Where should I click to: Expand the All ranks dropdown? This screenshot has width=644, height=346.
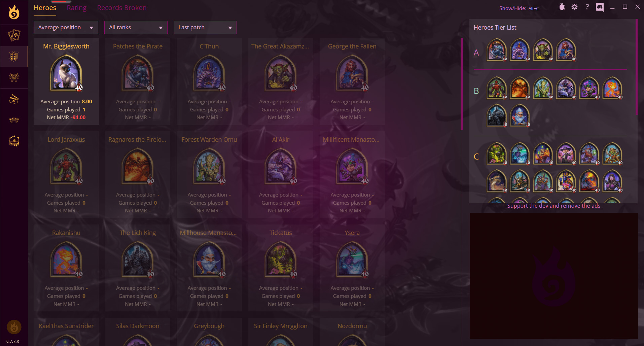[136, 28]
